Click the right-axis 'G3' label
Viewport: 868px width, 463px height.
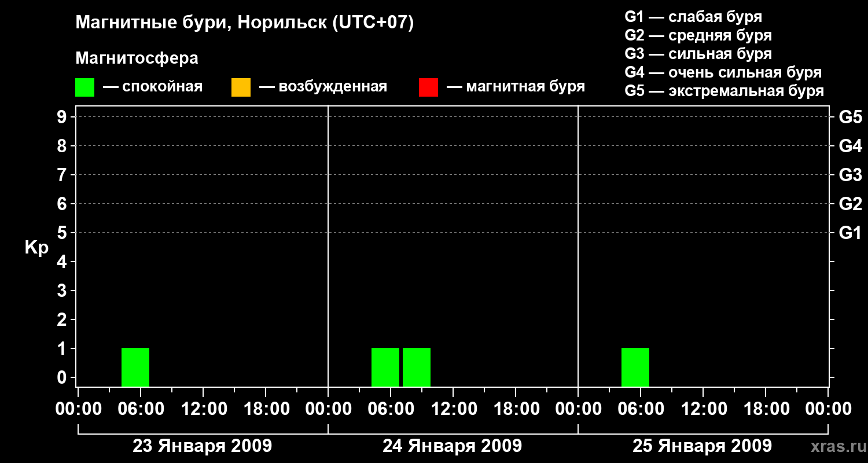tap(851, 175)
